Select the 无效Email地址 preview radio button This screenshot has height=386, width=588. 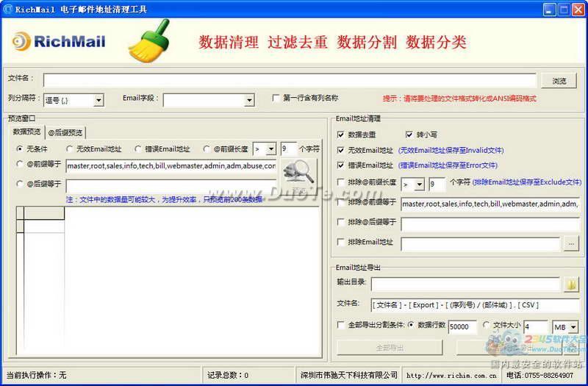(x=68, y=149)
